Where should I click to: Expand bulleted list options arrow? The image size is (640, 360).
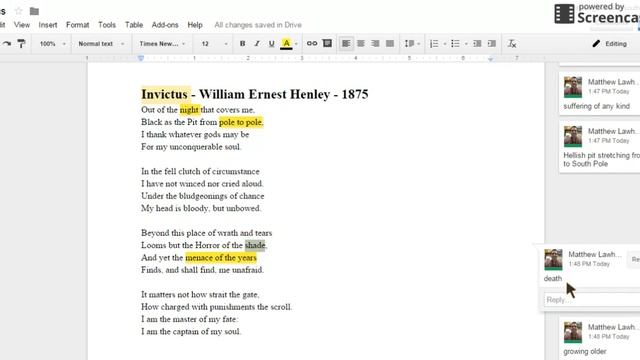pyautogui.click(x=466, y=44)
